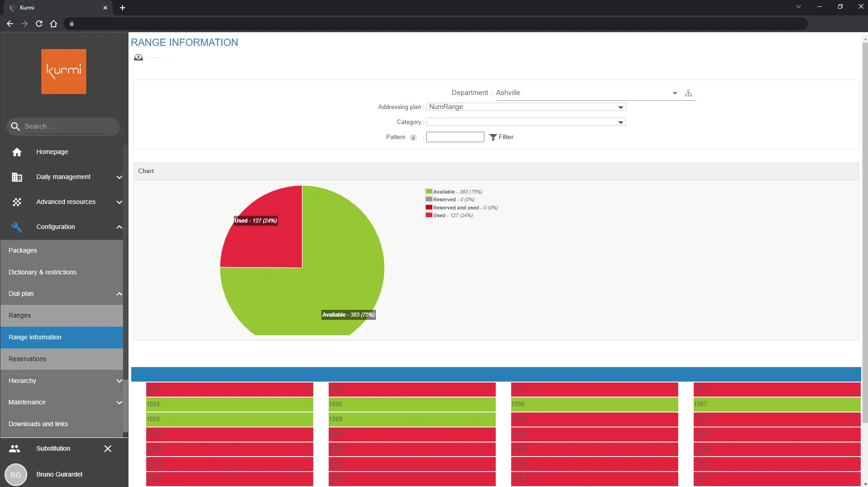Open Downloads and links
The height and width of the screenshot is (487, 868).
38,424
